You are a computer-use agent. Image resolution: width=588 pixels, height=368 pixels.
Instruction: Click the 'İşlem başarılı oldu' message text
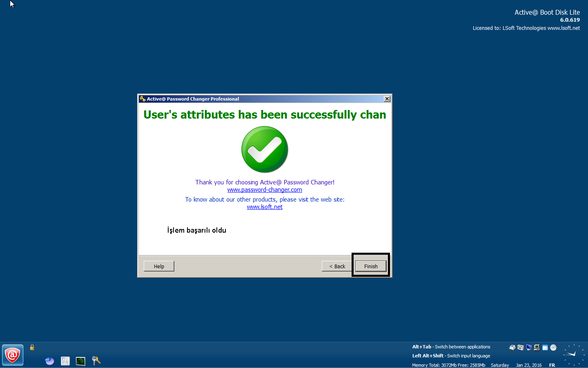click(197, 230)
